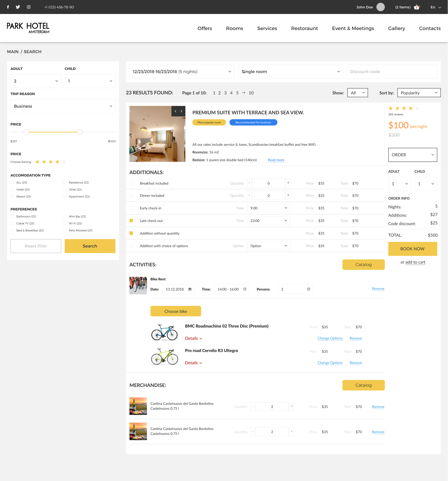The height and width of the screenshot is (481, 448).
Task: Open the Instagram social icon
Action: tap(29, 7)
